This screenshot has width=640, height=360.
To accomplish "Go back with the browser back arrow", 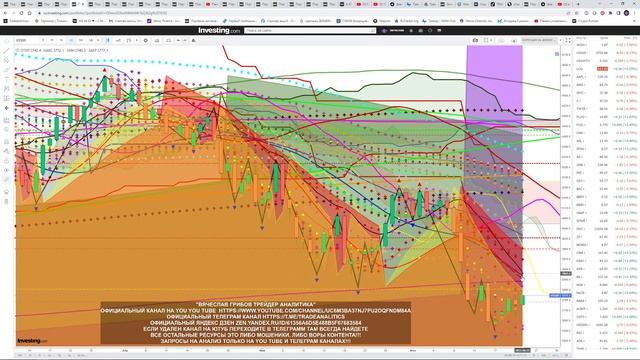I will click(5, 13).
